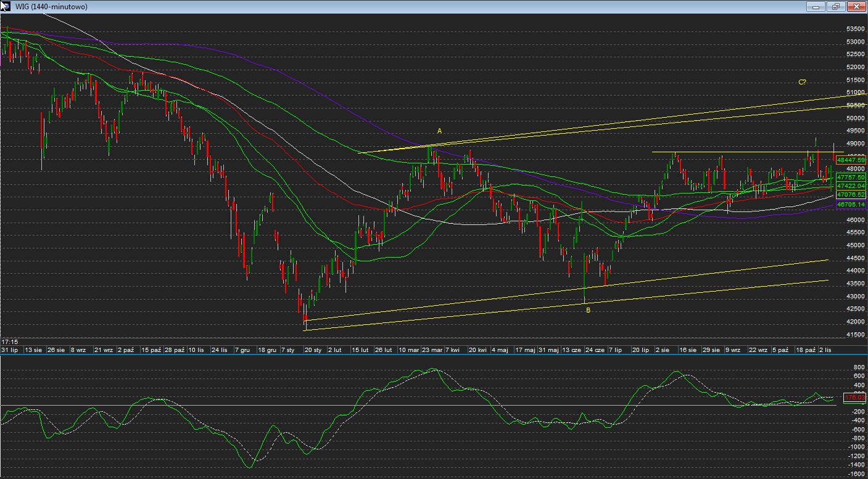Image resolution: width=868 pixels, height=479 pixels.
Task: Click the 15 lut date label
Action: (360, 350)
